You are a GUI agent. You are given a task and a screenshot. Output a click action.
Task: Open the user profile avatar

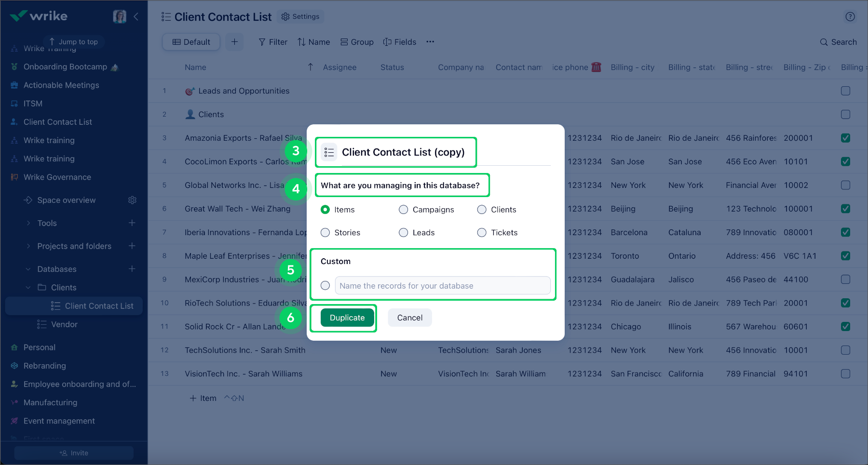[x=120, y=16]
